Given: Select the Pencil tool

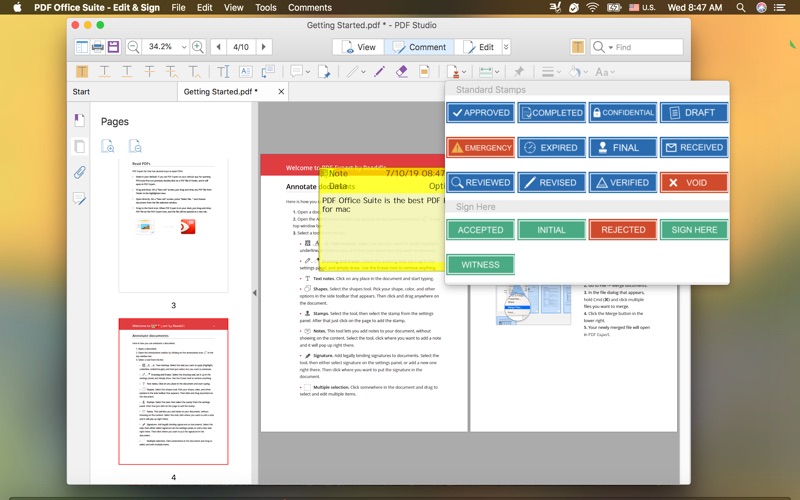Looking at the screenshot, I should [x=379, y=71].
